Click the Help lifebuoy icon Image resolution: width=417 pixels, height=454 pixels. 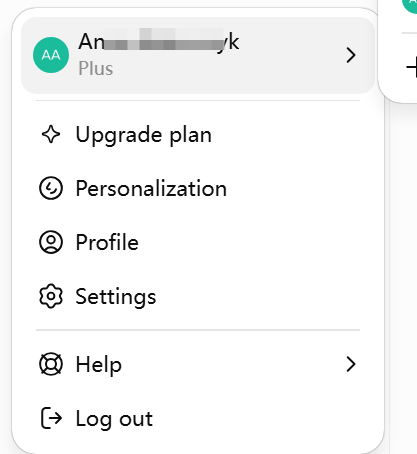point(51,364)
